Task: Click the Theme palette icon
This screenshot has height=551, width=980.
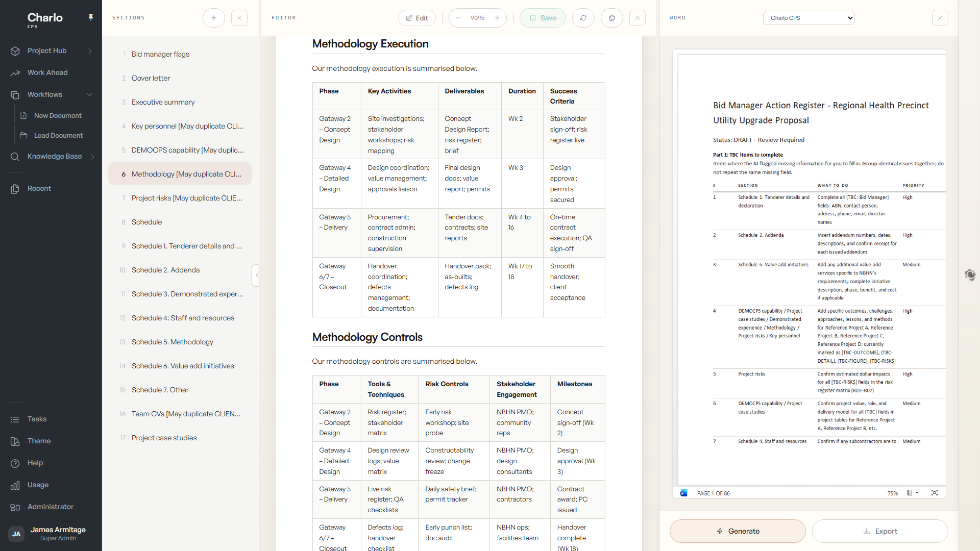Action: pyautogui.click(x=15, y=441)
